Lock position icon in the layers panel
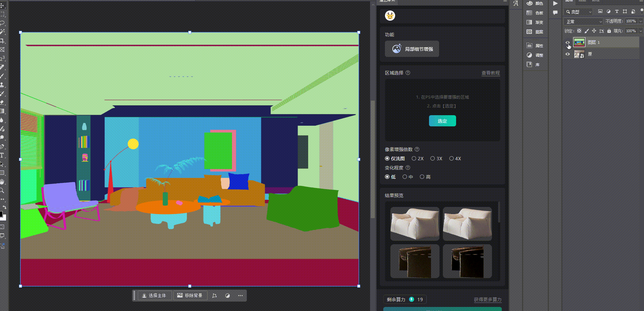The image size is (644, 311). point(594,31)
